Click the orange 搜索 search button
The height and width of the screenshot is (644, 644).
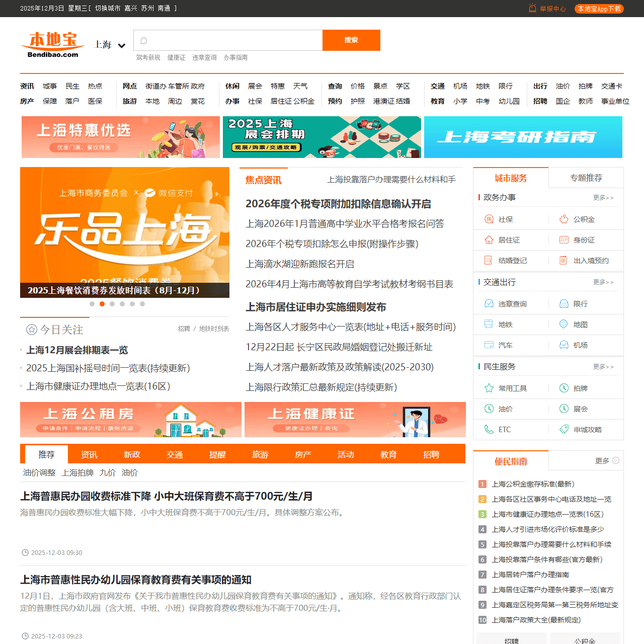351,40
